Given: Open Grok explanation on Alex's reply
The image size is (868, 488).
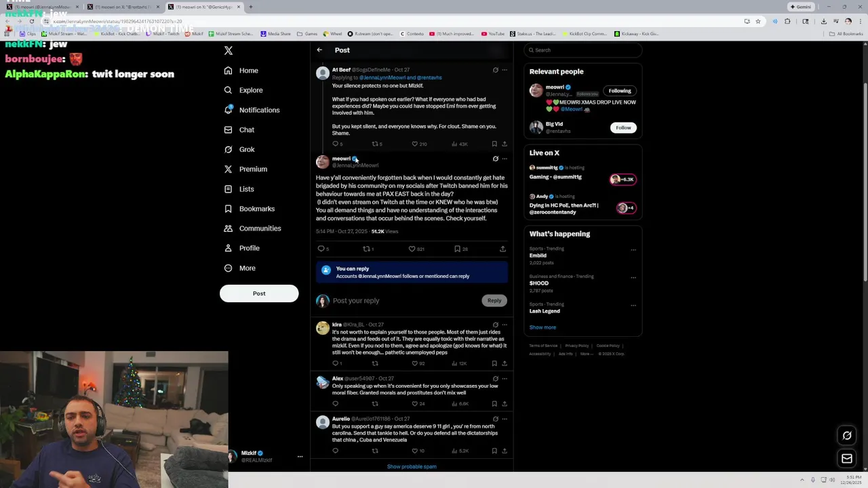Looking at the screenshot, I should 495,378.
